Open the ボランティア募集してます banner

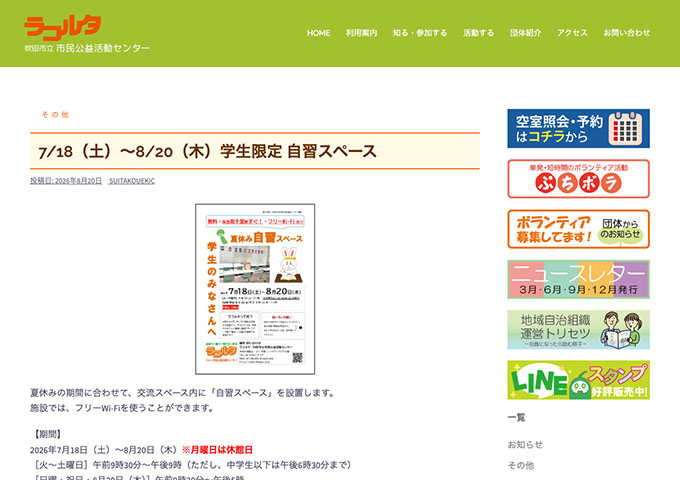pyautogui.click(x=579, y=229)
